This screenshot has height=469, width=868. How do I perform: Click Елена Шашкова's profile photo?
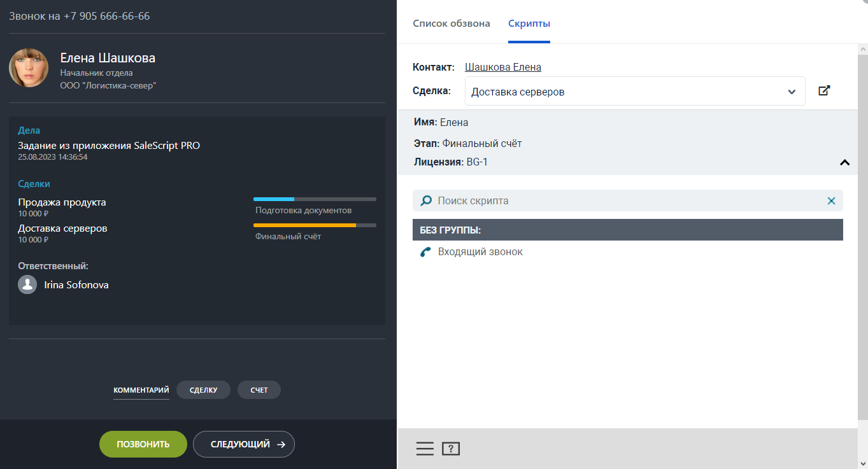(x=29, y=68)
